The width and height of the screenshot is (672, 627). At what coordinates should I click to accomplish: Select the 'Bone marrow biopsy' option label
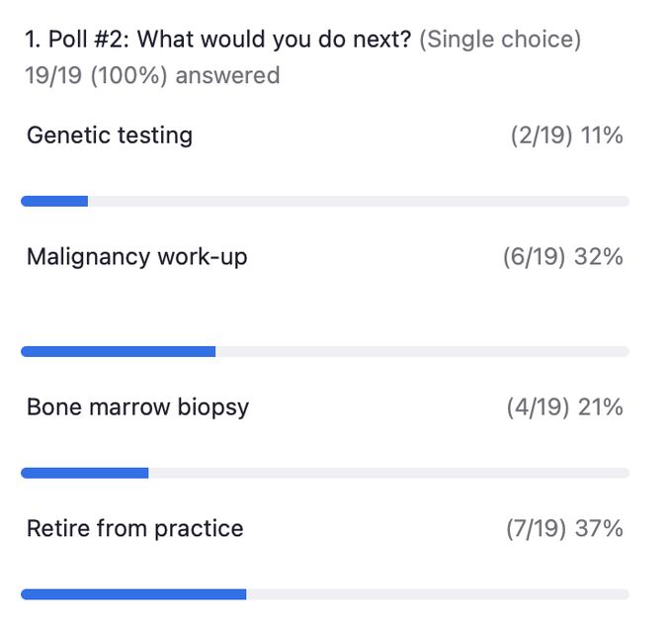click(x=138, y=407)
